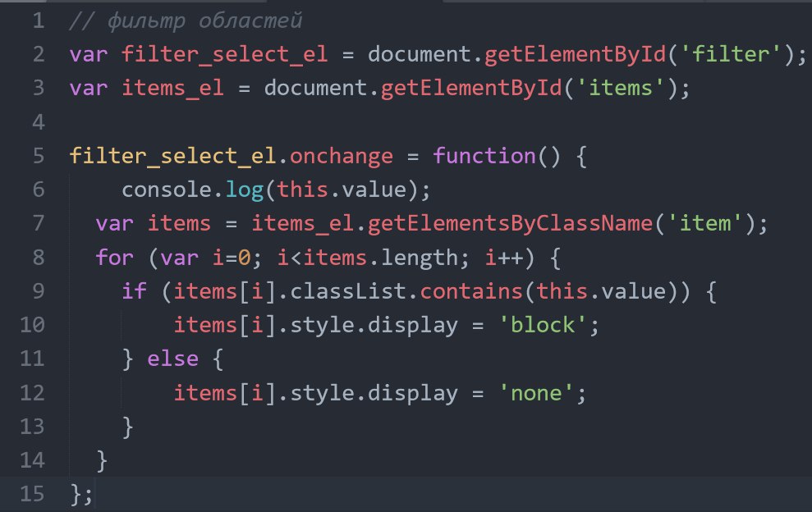Click console on line 6
Screen dimensions: 812x512
(x=167, y=190)
